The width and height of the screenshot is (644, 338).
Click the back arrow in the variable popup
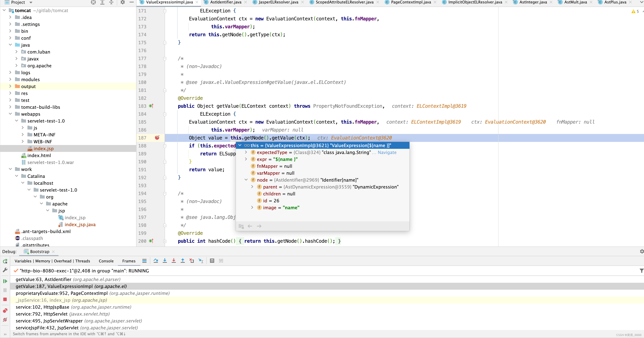pyautogui.click(x=250, y=226)
